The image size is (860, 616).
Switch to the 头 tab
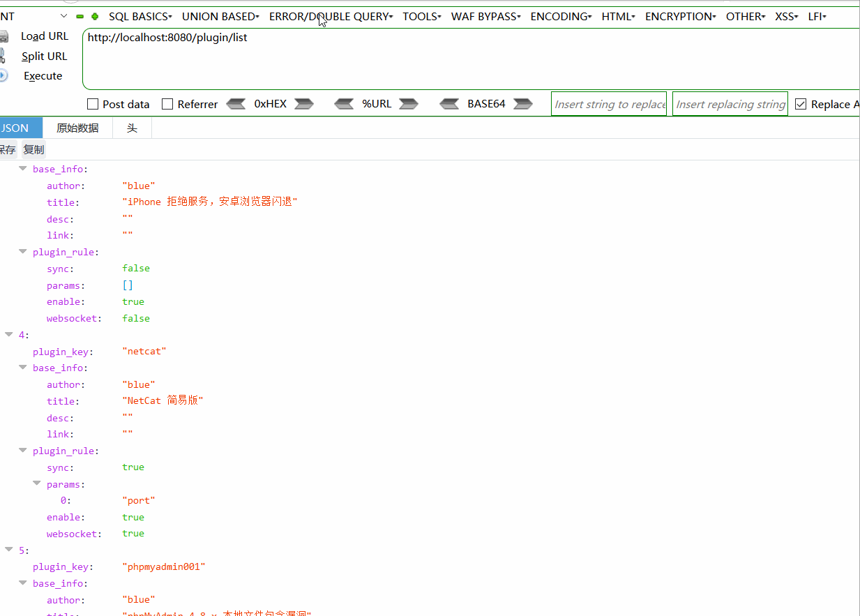click(132, 128)
